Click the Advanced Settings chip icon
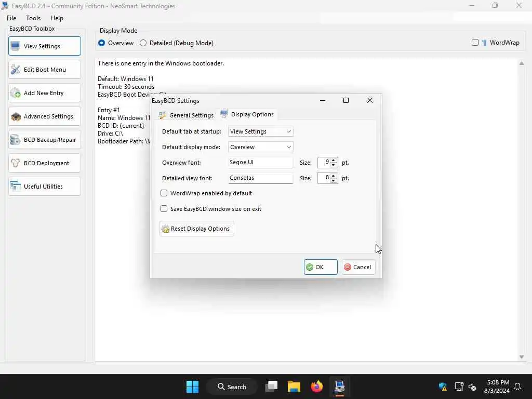 [x=16, y=116]
